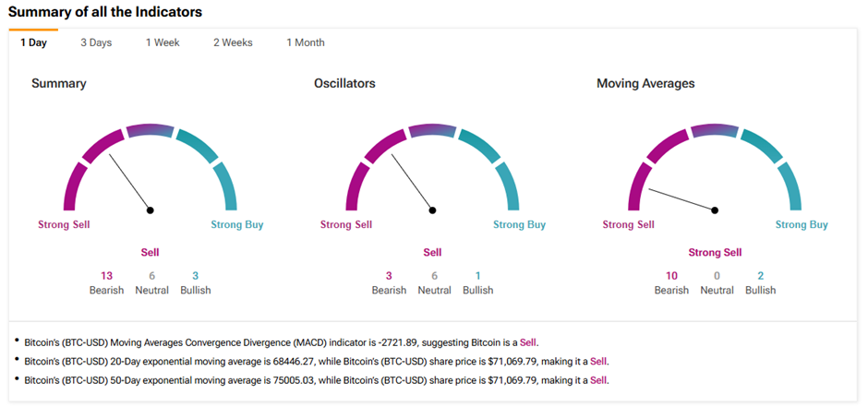The width and height of the screenshot is (868, 407).
Task: Click Strong Buy label on Oscillators gauge
Action: point(519,224)
